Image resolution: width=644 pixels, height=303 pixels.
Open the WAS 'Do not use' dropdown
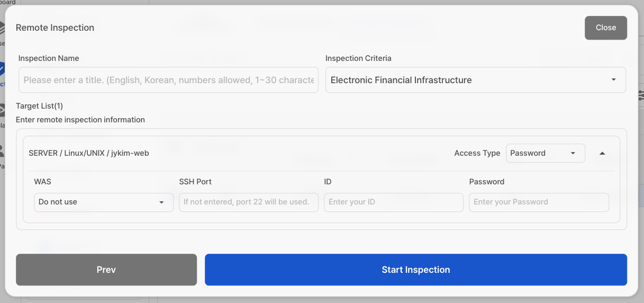(x=103, y=202)
